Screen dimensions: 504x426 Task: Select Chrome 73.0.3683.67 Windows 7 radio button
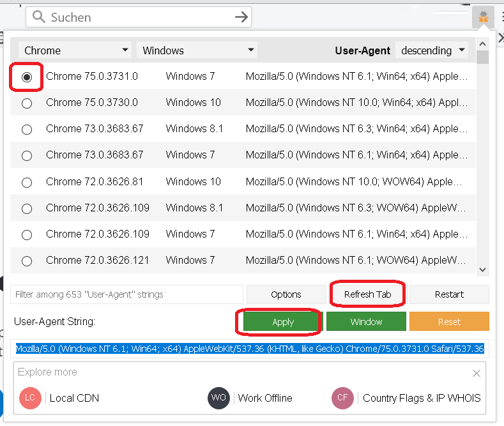pos(27,156)
